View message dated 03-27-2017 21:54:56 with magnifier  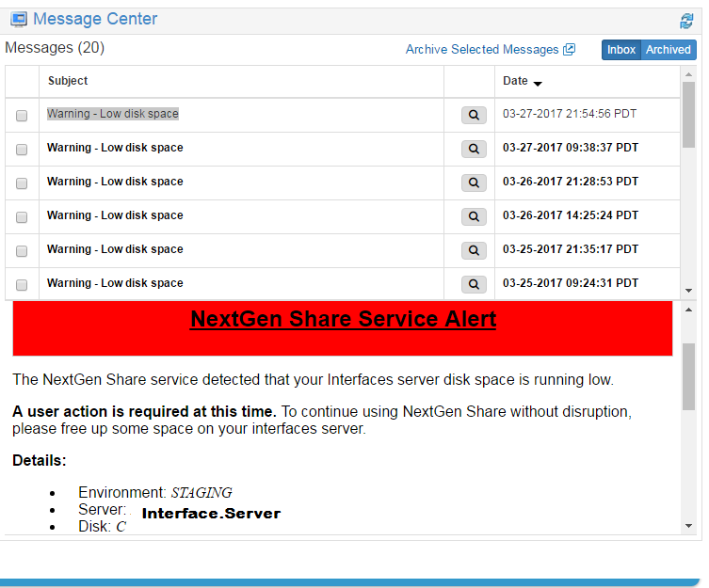[474, 115]
